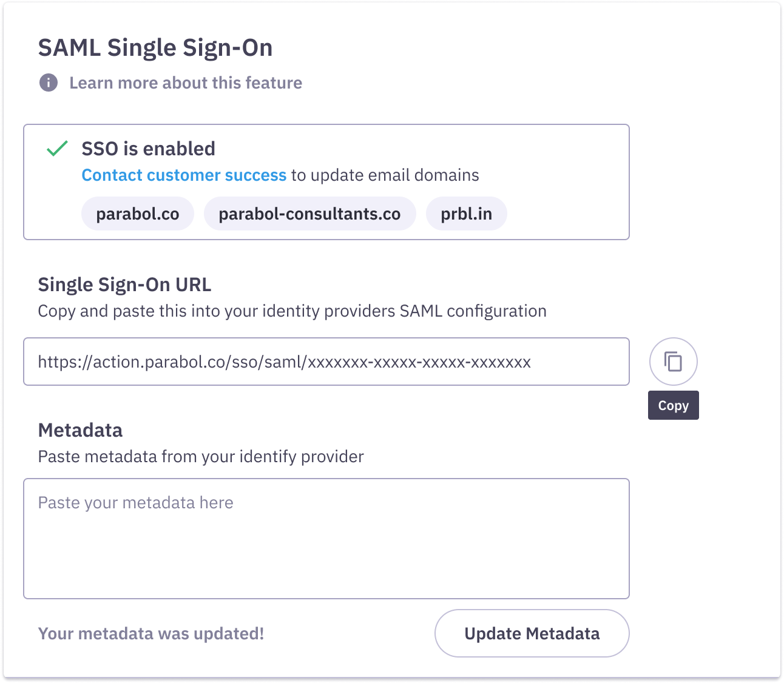Click the SAML Single Sign-On heading

click(155, 47)
